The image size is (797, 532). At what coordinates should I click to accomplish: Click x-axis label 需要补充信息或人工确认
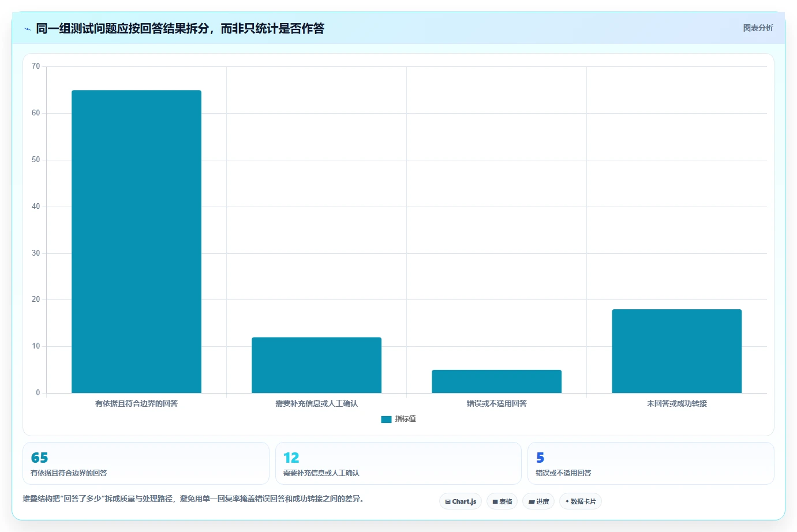[x=316, y=403]
